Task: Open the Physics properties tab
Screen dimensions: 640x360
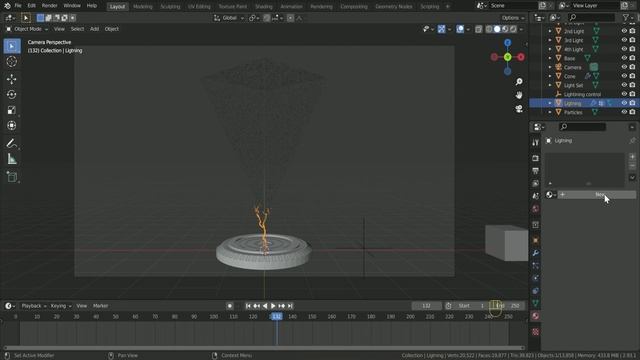Action: click(x=536, y=278)
